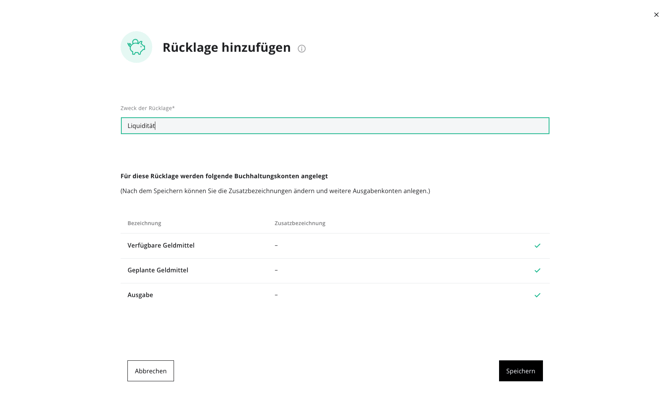This screenshot has width=670, height=400.
Task: Close the dialog with the X icon
Action: (x=656, y=15)
